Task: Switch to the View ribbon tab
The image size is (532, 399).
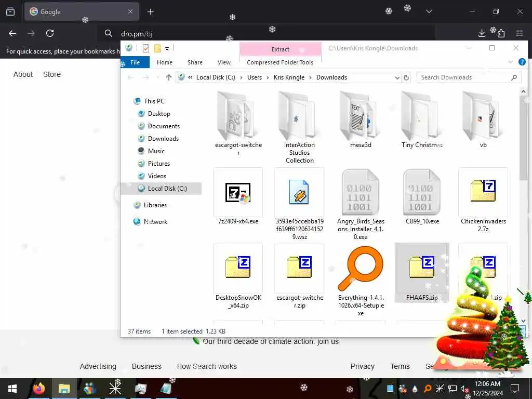Action: [x=224, y=62]
